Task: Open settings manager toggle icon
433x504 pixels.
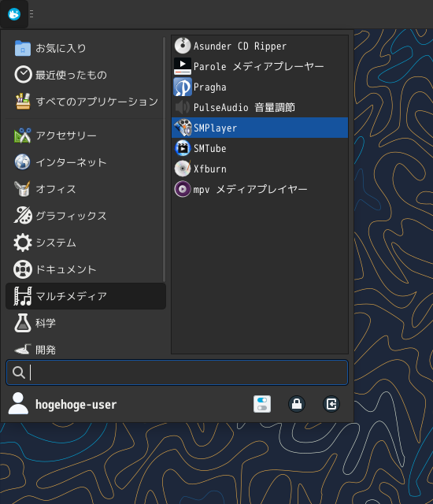Action: (x=262, y=404)
